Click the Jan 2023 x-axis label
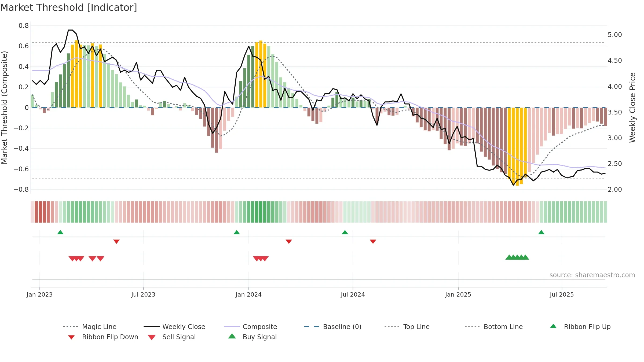The image size is (644, 362). tap(40, 294)
